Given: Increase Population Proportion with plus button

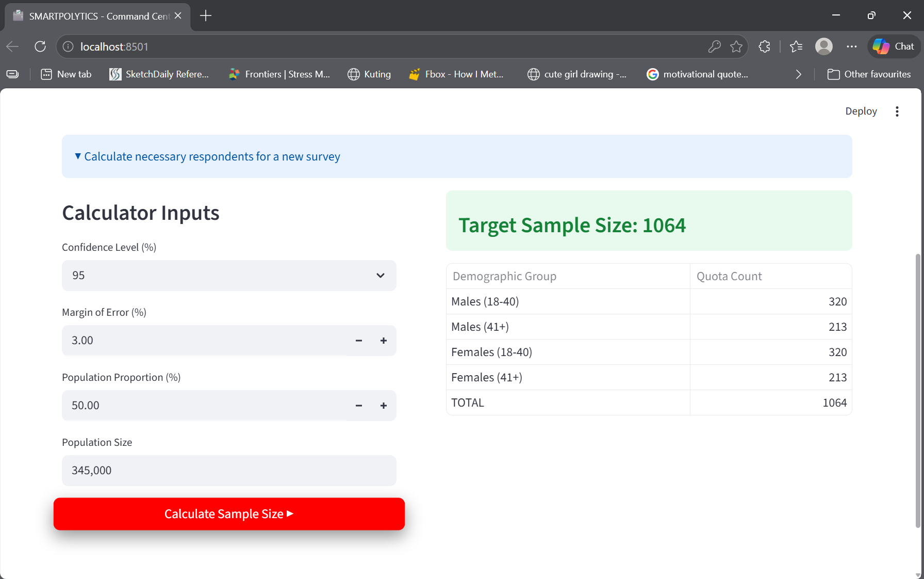Looking at the screenshot, I should click(x=383, y=406).
